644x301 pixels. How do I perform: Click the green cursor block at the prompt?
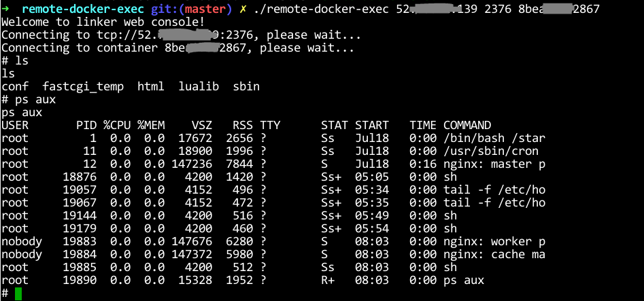coord(18,294)
